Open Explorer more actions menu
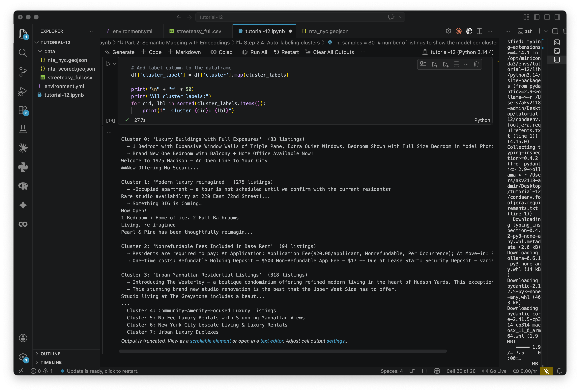The height and width of the screenshot is (392, 580). tap(90, 31)
